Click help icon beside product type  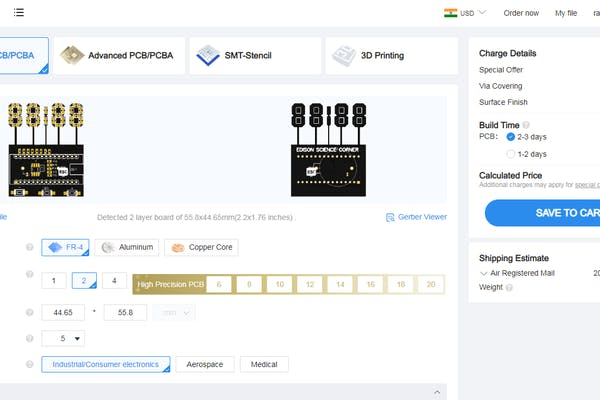(29, 364)
